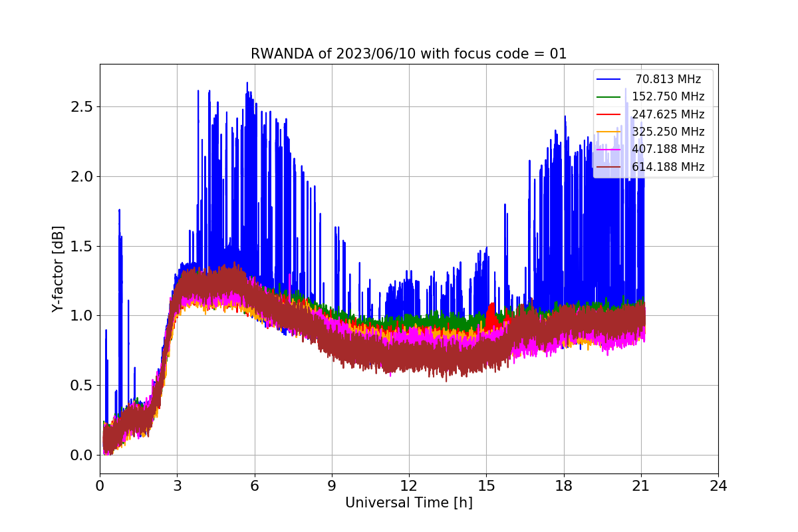Click the x-axis tick label 21
The width and height of the screenshot is (798, 532).
click(641, 486)
